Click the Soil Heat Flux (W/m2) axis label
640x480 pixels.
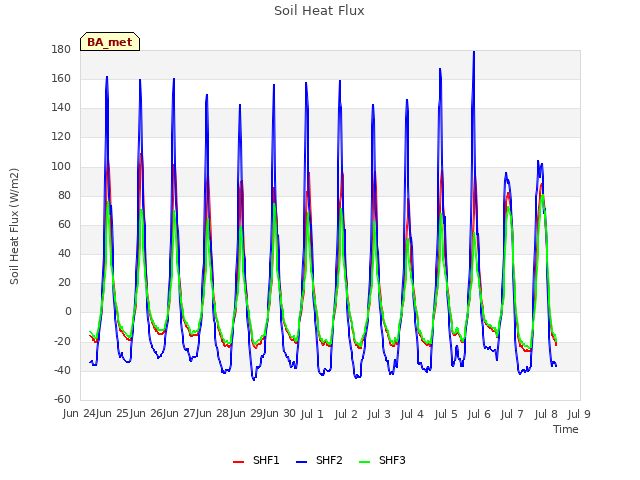[14, 226]
